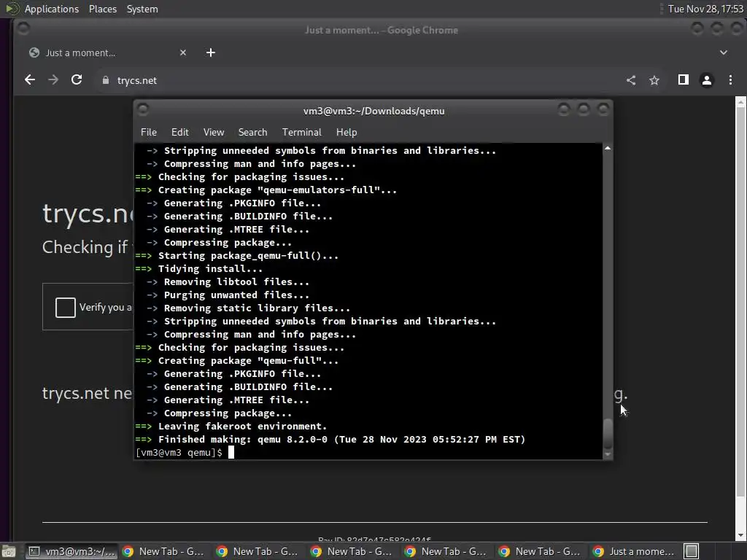Open terminal Edit menu

(179, 133)
